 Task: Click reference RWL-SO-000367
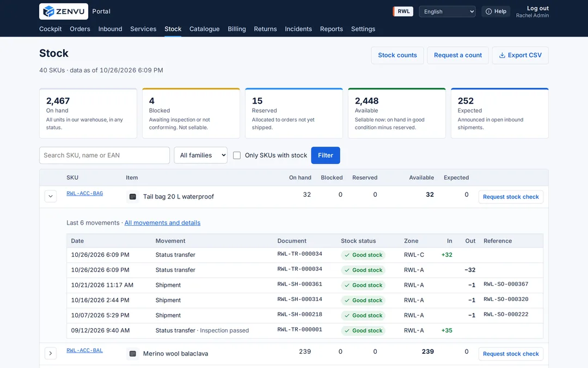coord(506,284)
